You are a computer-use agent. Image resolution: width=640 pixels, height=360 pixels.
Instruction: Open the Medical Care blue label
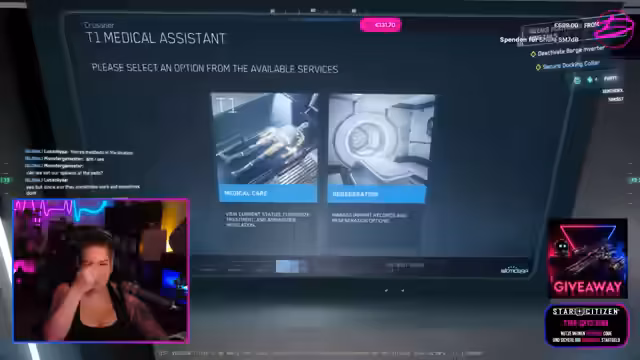coord(268,193)
